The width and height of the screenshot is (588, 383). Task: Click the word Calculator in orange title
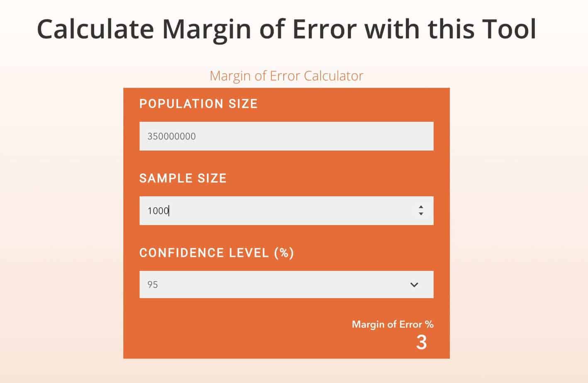(x=334, y=76)
